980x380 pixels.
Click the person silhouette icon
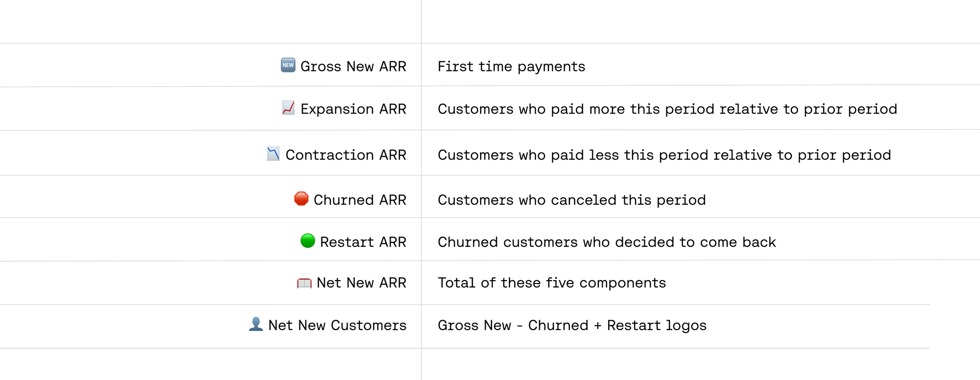point(256,324)
